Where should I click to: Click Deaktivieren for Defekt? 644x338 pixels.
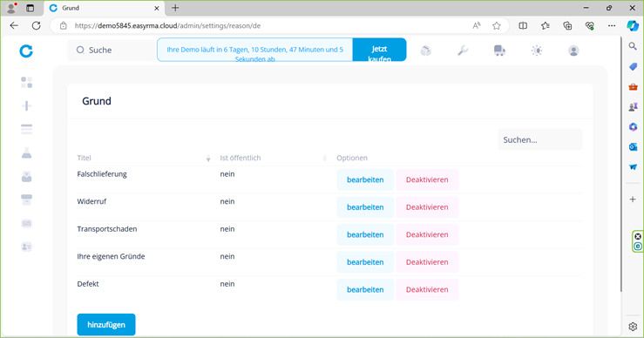pyautogui.click(x=427, y=289)
